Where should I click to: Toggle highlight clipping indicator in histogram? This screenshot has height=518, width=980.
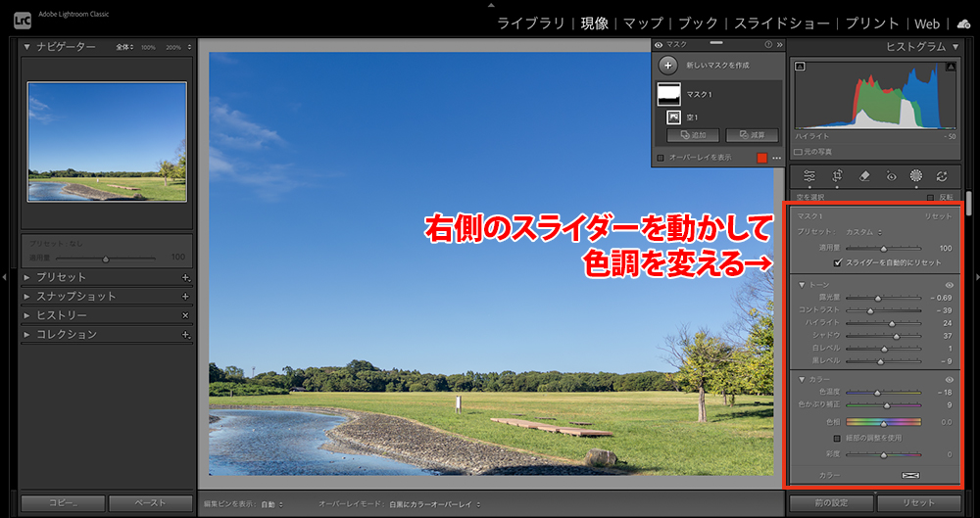[x=951, y=67]
